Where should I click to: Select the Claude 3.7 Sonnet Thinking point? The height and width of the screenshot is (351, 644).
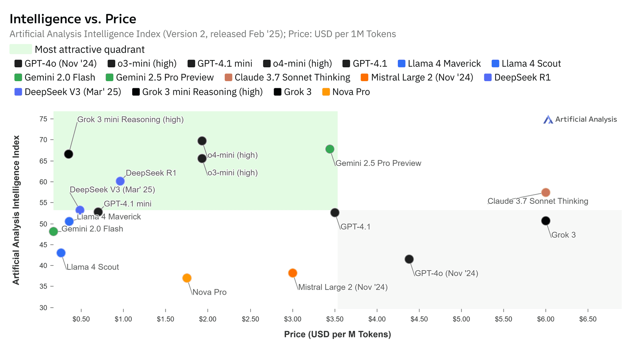click(546, 192)
